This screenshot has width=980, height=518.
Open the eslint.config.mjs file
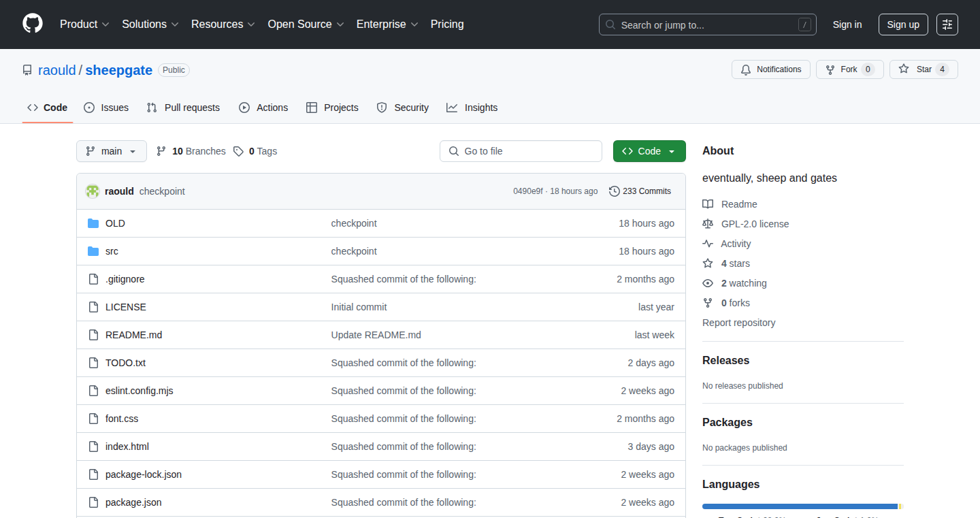coord(140,391)
